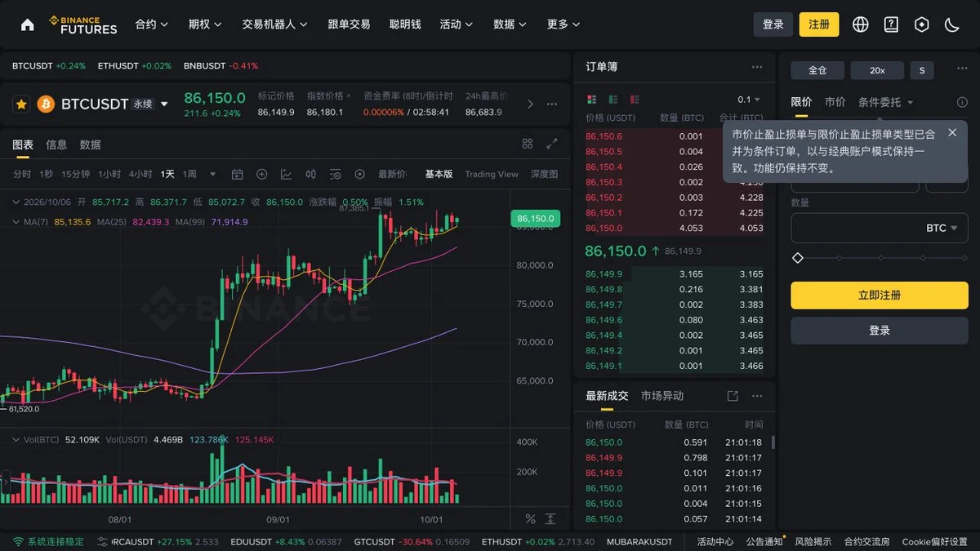Click the 登录 button in header
This screenshot has width=980, height=551.
pos(773,24)
